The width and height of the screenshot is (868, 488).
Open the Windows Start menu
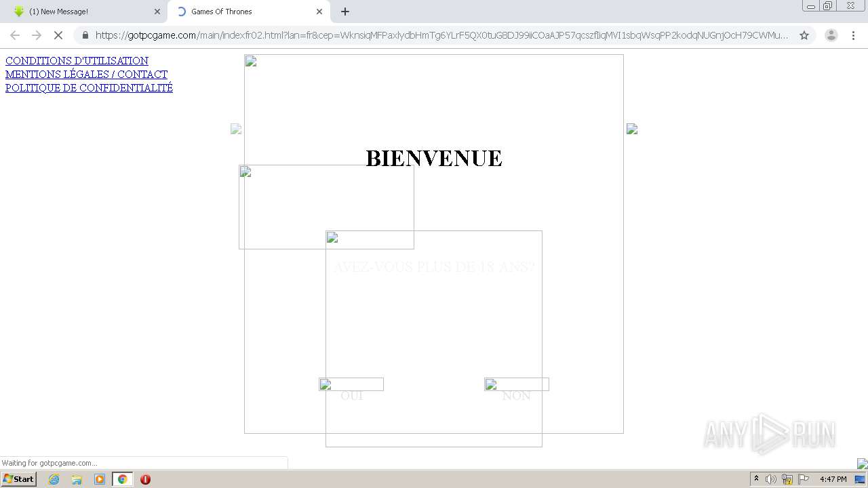point(18,479)
